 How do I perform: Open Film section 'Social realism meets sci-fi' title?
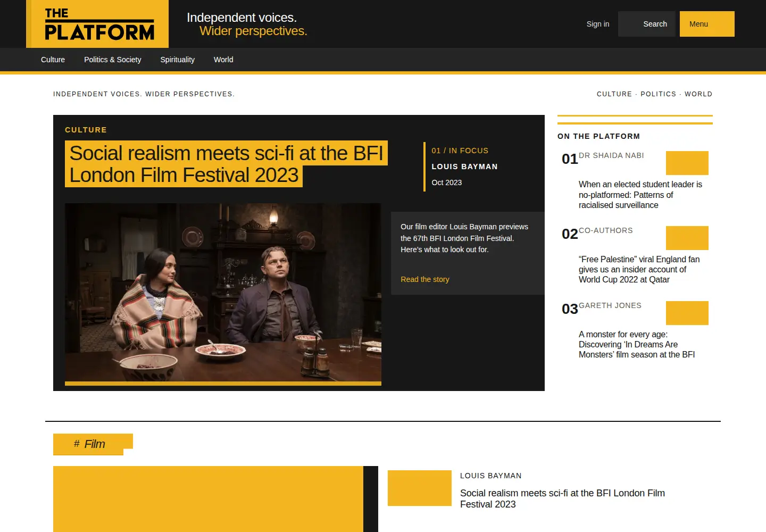pos(562,498)
